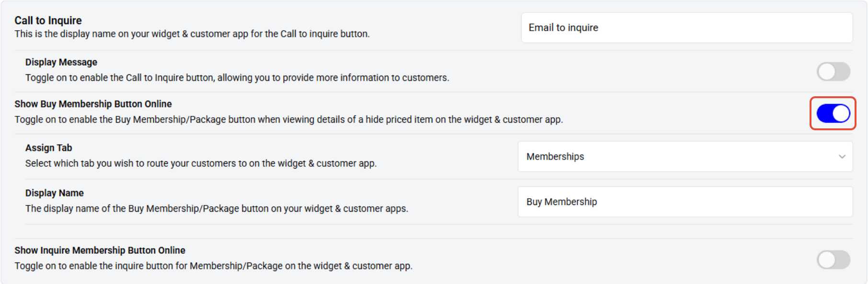Open the Memberships dropdown for Assign Tab
868x284 pixels.
tap(685, 157)
